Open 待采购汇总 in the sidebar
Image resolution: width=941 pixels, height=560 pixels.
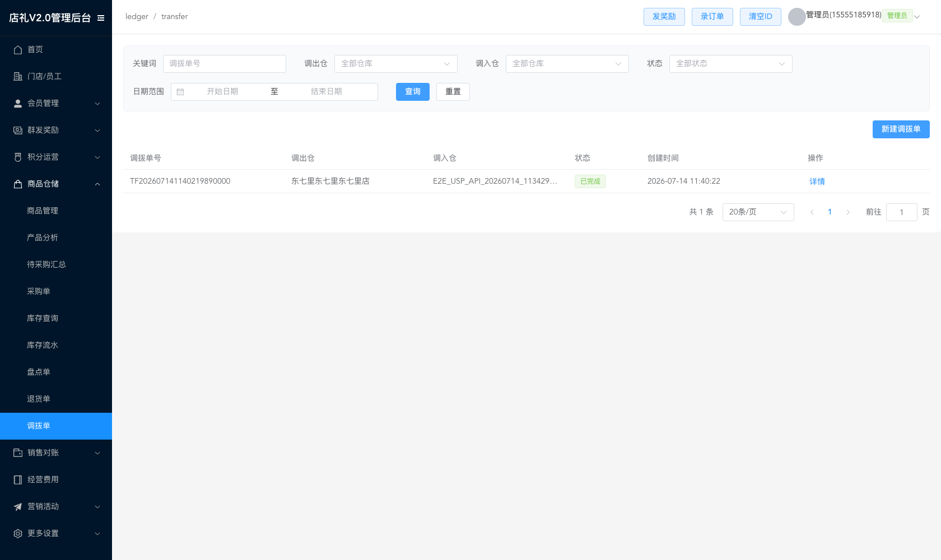click(x=56, y=264)
